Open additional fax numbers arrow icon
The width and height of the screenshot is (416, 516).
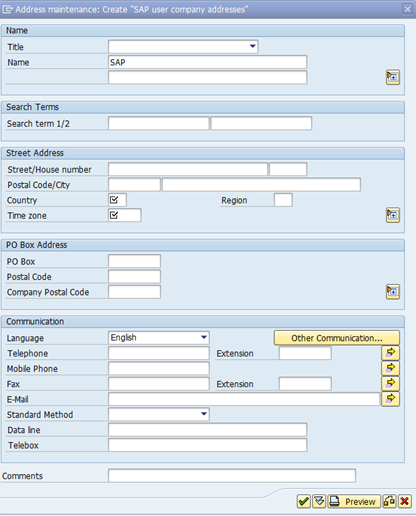coord(390,383)
